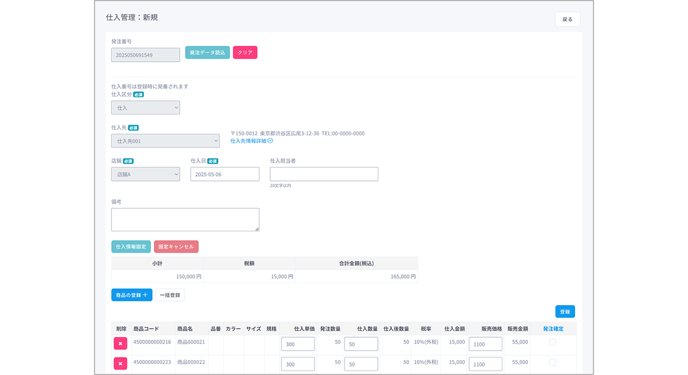Viewport: 688px width, 375px height.
Task: Select the product code 4500000000216
Action: pos(152,342)
